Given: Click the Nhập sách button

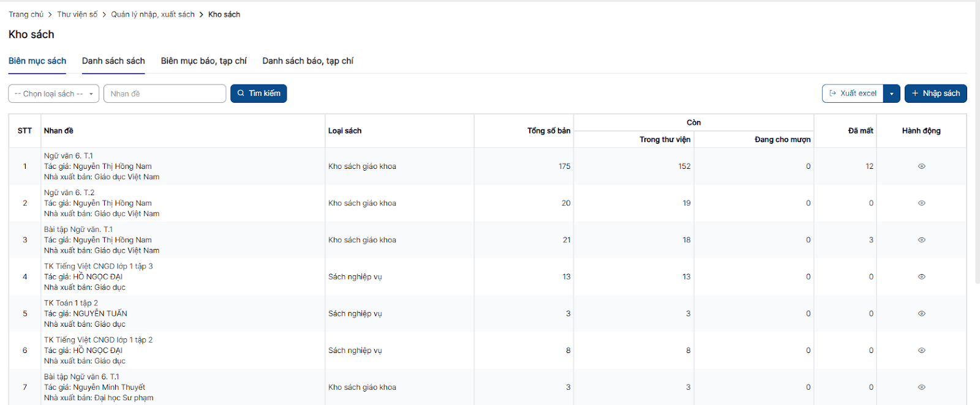Looking at the screenshot, I should point(935,94).
